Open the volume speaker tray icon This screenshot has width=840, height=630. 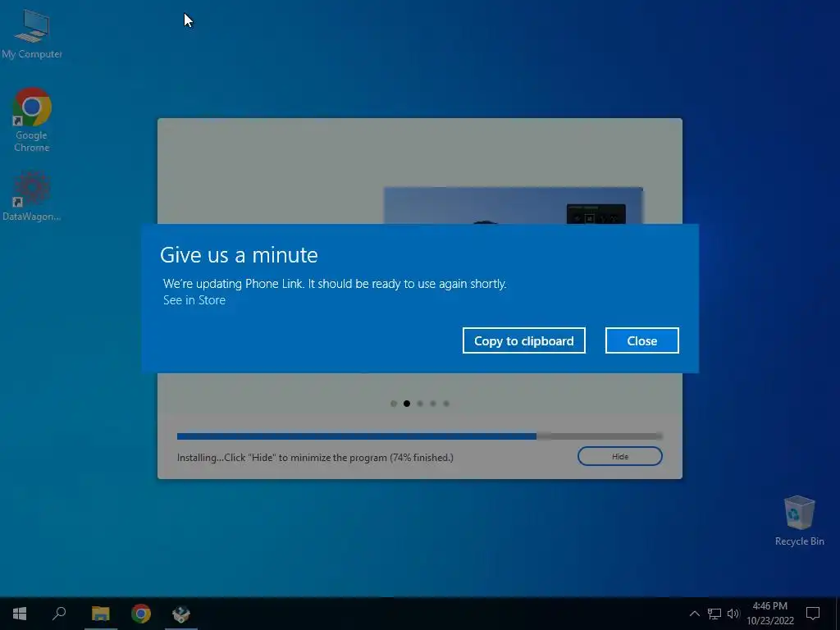733,614
